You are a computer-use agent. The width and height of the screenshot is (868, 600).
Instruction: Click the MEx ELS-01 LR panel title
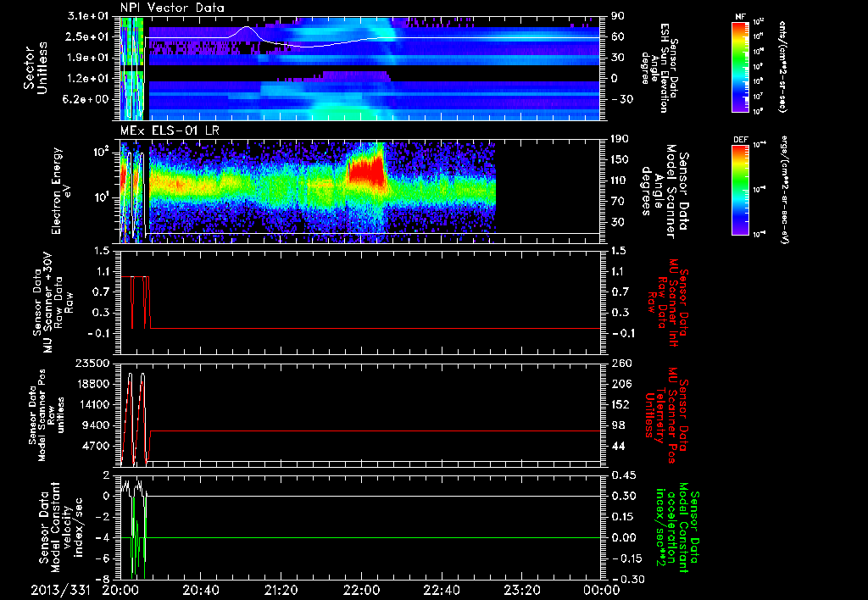(170, 131)
